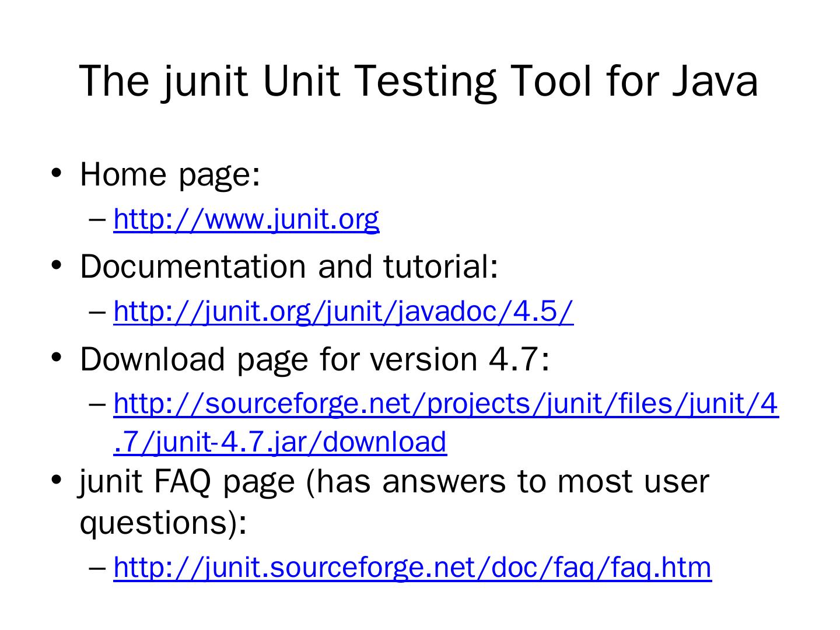This screenshot has width=840, height=630.
Task: Select "Download page for version 4.7:" text
Action: pos(314,358)
